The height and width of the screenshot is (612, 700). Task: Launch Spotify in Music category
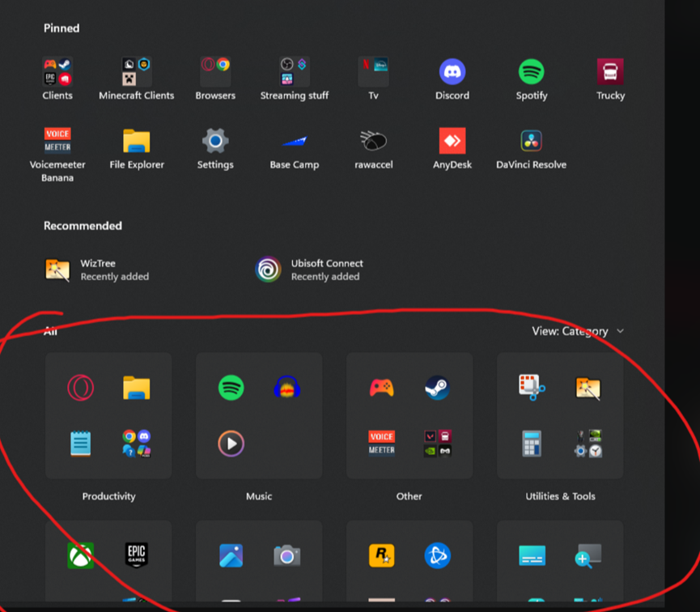[231, 387]
